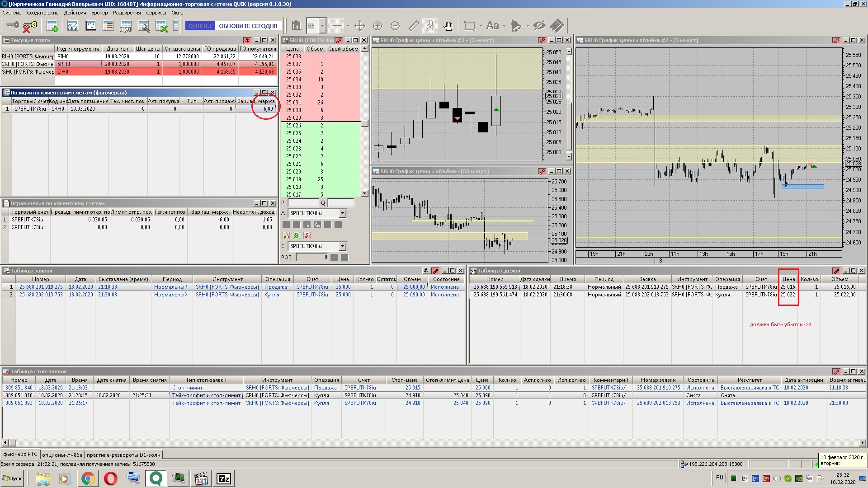Click the handshake trades table toolbar icon

(126, 26)
